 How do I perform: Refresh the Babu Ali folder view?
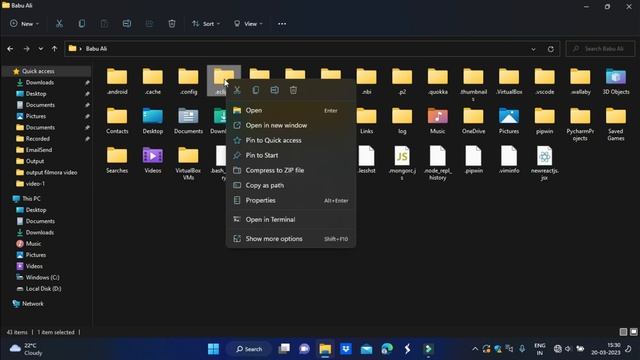[551, 49]
